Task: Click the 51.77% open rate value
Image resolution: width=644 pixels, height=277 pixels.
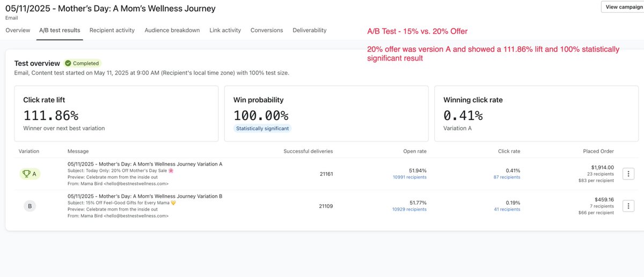Action: pos(418,203)
